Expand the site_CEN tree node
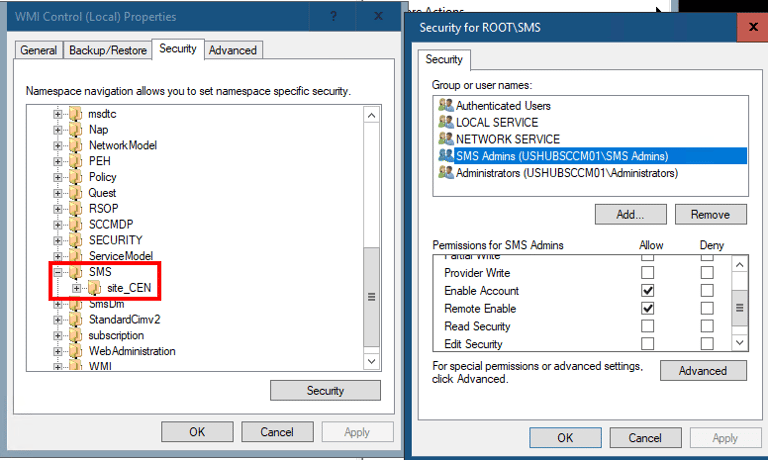This screenshot has width=768, height=460. click(76, 288)
